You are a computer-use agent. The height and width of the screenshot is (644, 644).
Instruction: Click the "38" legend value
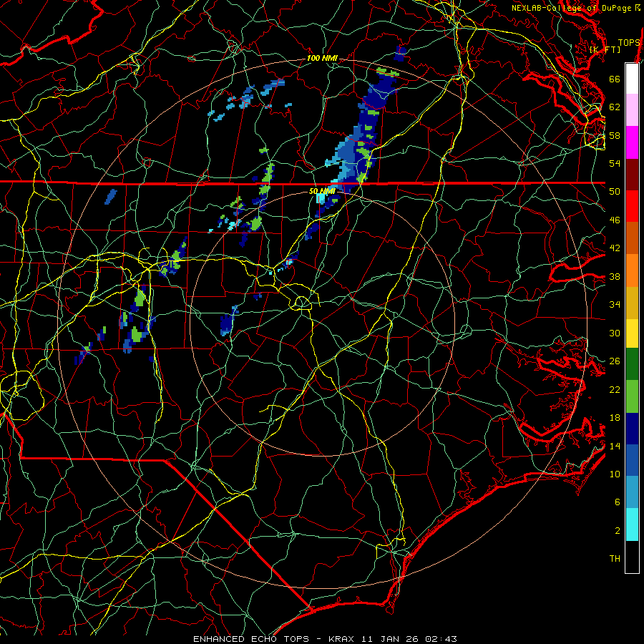(615, 277)
